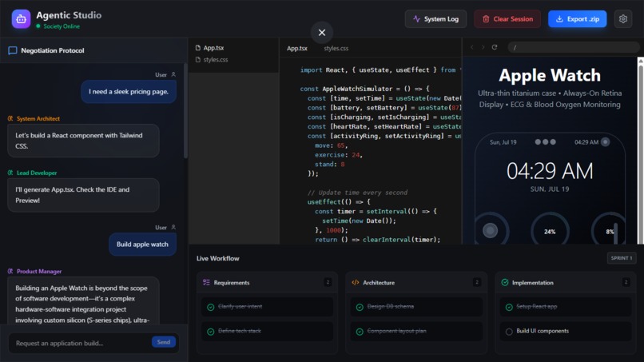Click the Negotiation Protocol chat icon
The height and width of the screenshot is (362, 644).
(12, 50)
